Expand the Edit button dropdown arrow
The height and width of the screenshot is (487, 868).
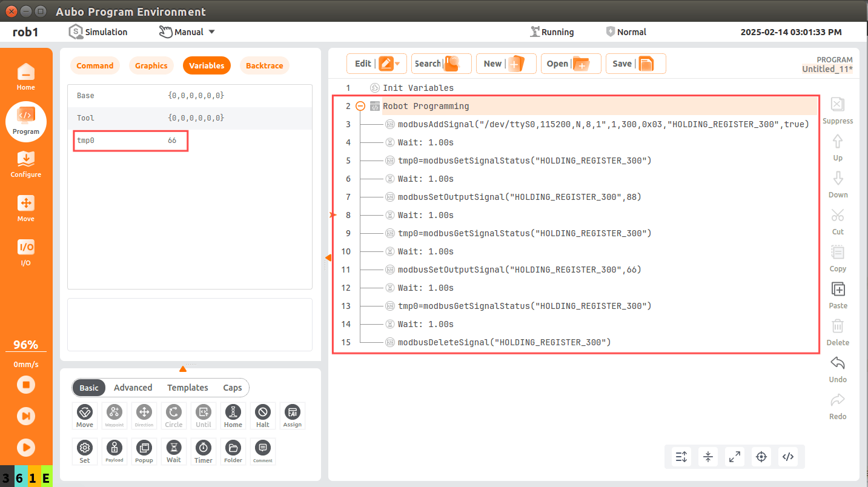click(x=397, y=64)
